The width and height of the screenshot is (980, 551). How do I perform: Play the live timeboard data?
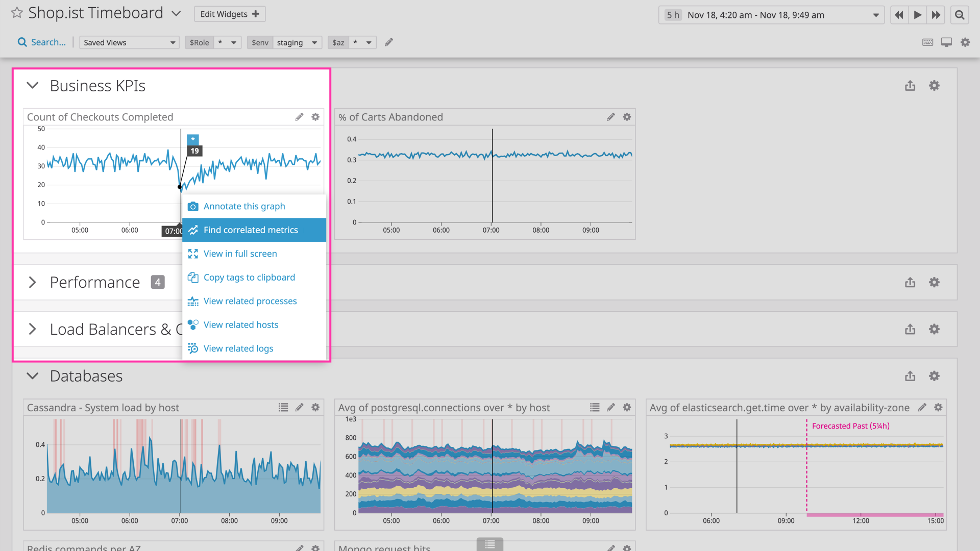[x=917, y=15]
